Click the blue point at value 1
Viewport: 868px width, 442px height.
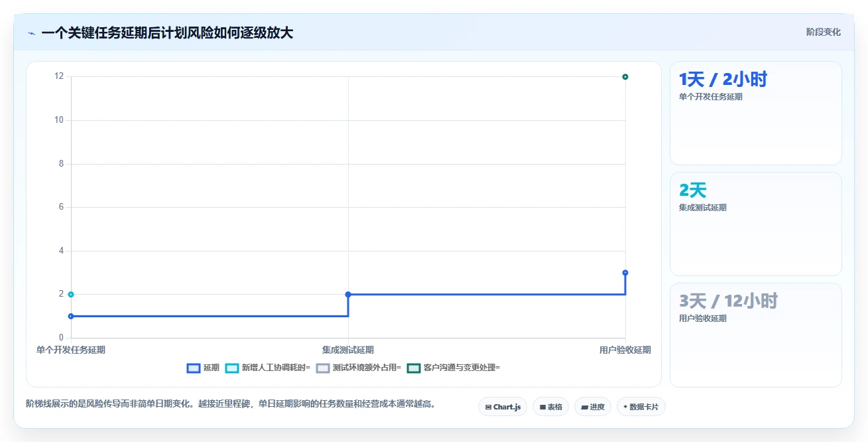point(71,316)
